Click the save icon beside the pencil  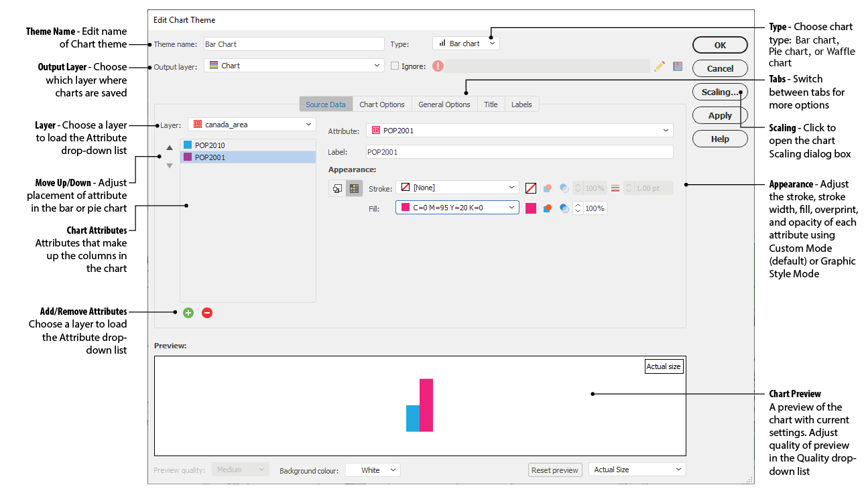[x=678, y=66]
